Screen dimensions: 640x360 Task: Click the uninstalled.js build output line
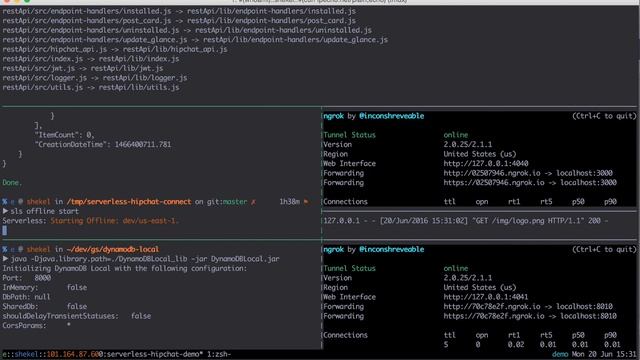pos(187,30)
